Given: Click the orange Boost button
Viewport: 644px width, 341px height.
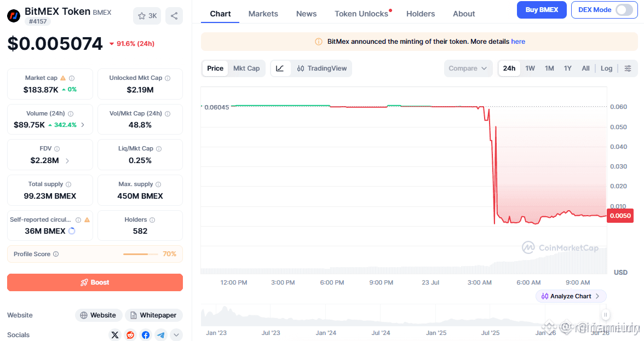Looking at the screenshot, I should 95,282.
